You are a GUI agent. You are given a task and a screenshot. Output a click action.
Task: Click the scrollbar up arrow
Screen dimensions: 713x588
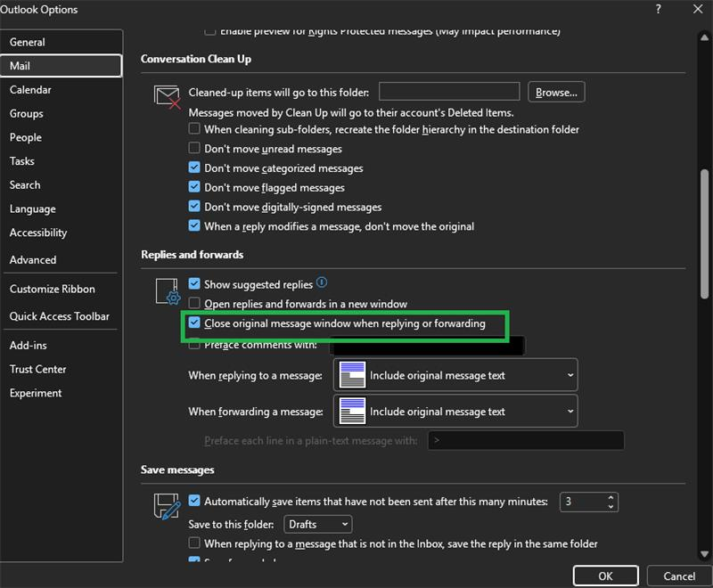point(704,37)
